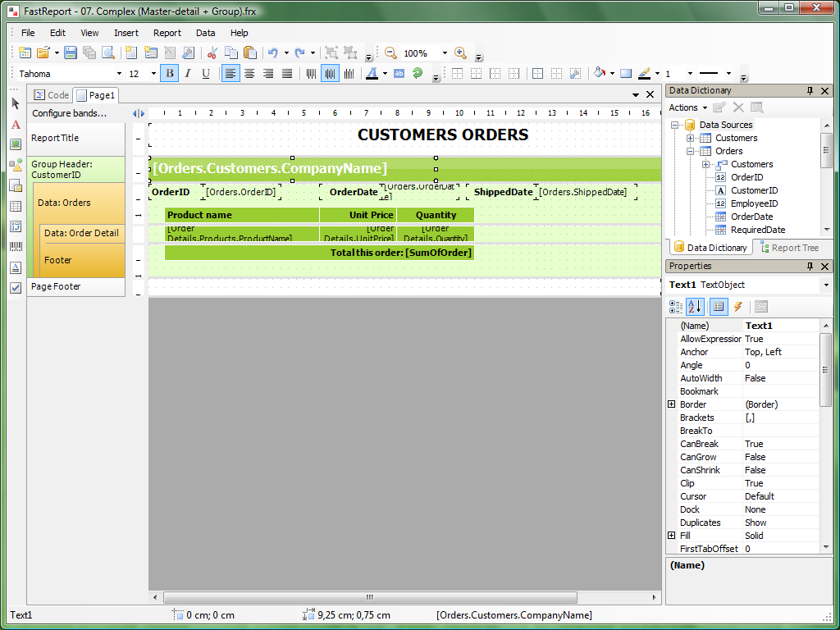Toggle Underline formatting button
The image size is (840, 630).
205,74
